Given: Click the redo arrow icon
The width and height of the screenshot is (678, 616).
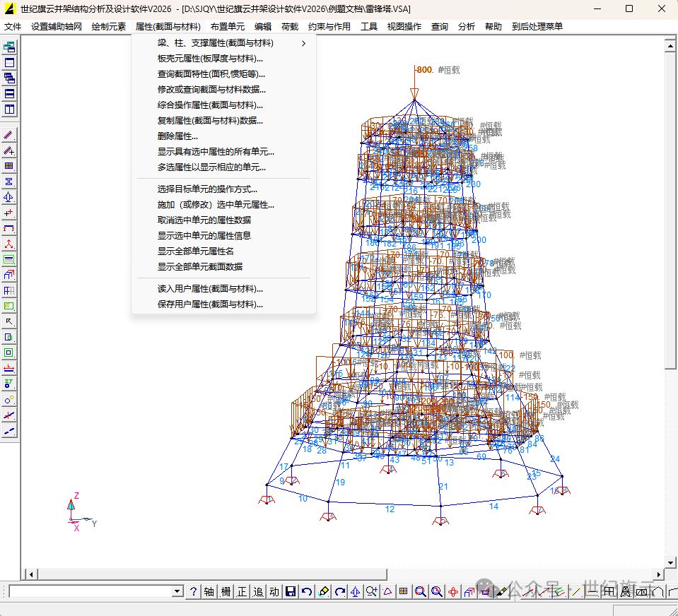Looking at the screenshot, I should coord(340,591).
